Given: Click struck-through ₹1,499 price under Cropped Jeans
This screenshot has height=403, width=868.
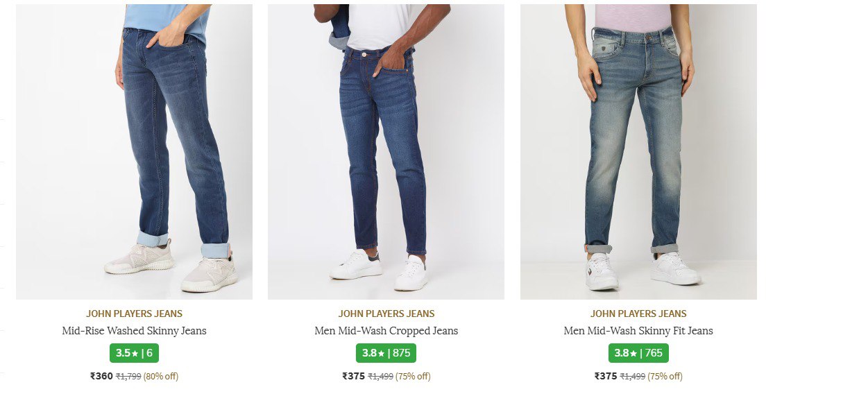Looking at the screenshot, I should click(380, 377).
